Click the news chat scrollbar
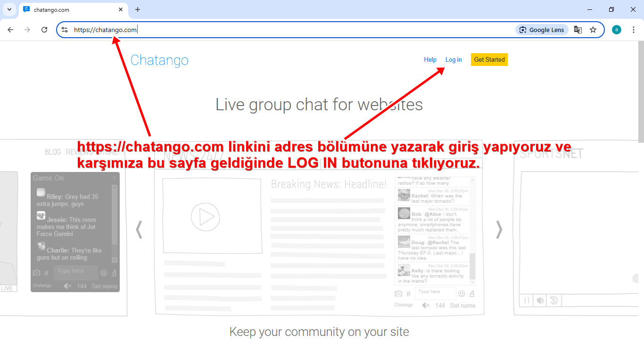Image resolution: width=644 pixels, height=343 pixels. [473, 267]
